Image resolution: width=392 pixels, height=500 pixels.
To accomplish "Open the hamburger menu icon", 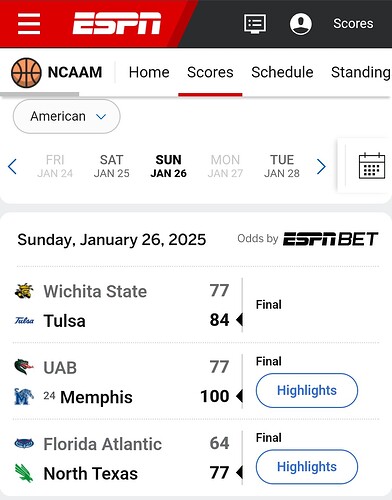I will point(29,24).
